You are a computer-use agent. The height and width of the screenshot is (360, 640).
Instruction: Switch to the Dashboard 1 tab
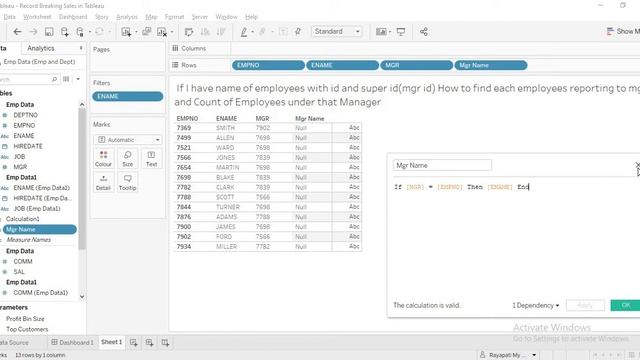tap(72, 342)
